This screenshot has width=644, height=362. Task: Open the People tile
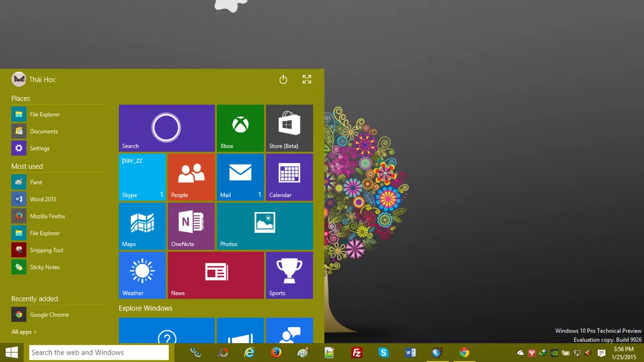(x=191, y=177)
